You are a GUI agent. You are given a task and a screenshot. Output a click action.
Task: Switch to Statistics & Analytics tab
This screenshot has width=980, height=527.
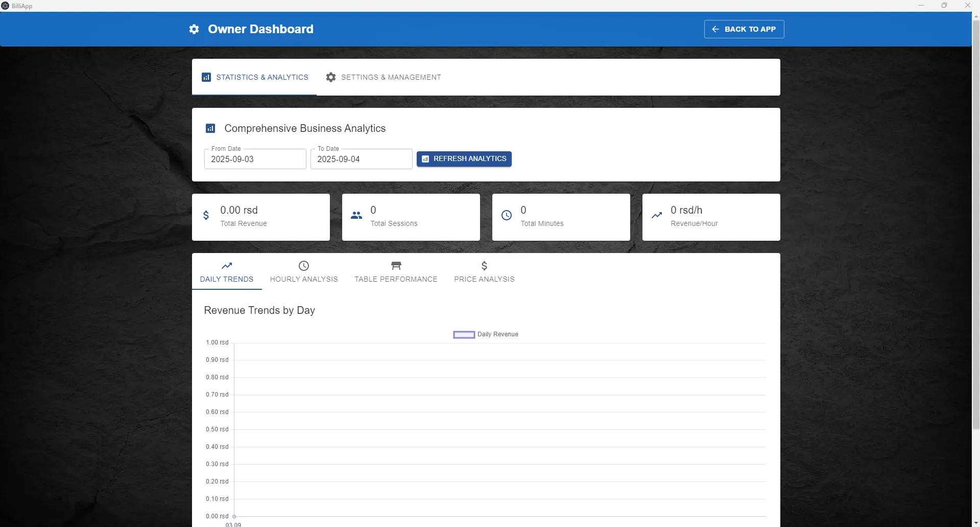(254, 77)
